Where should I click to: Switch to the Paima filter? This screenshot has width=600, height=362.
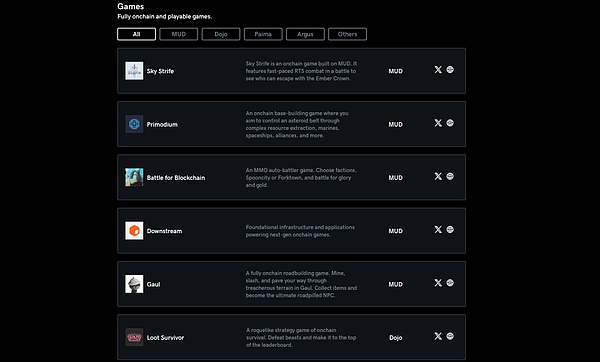263,34
